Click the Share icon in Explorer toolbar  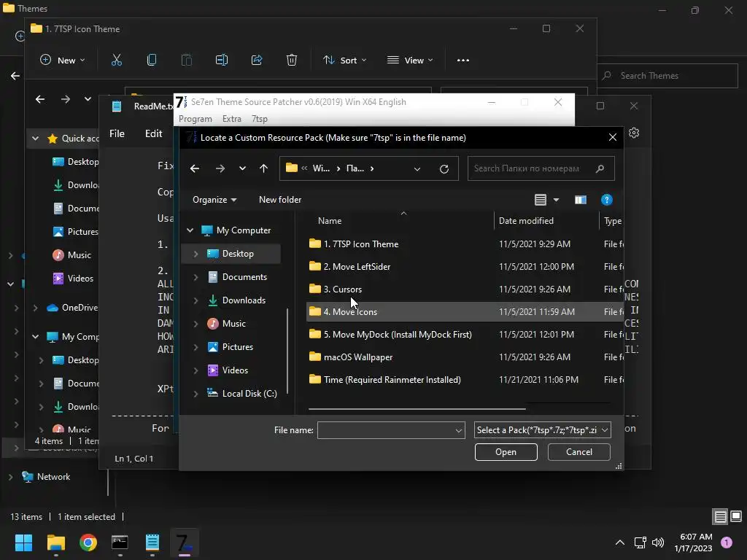pos(257,60)
